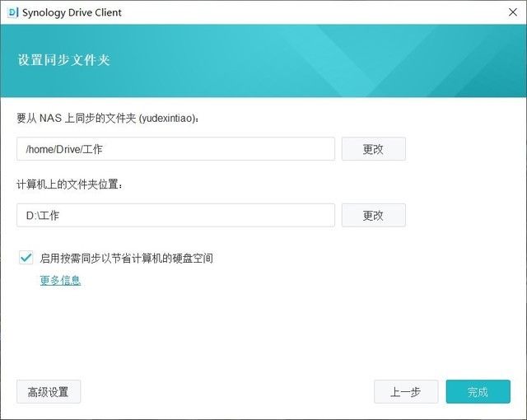Click the 计算机上的文件夹位置 label

(x=69, y=184)
